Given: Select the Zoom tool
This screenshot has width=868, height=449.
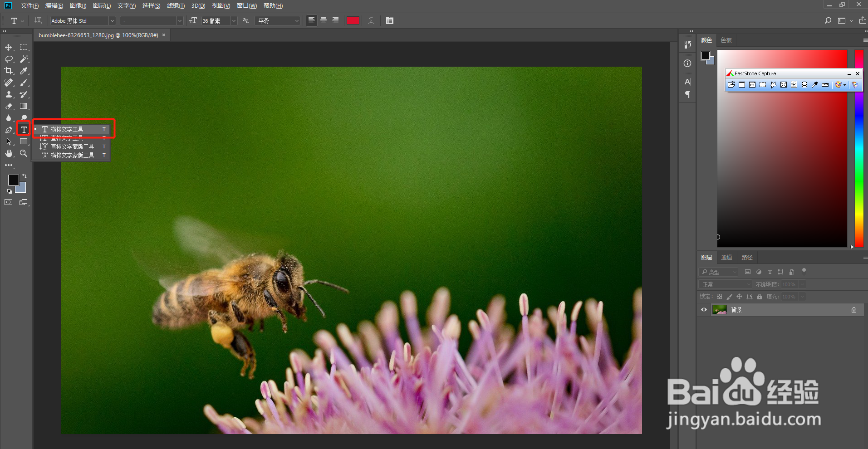Looking at the screenshot, I should [24, 153].
